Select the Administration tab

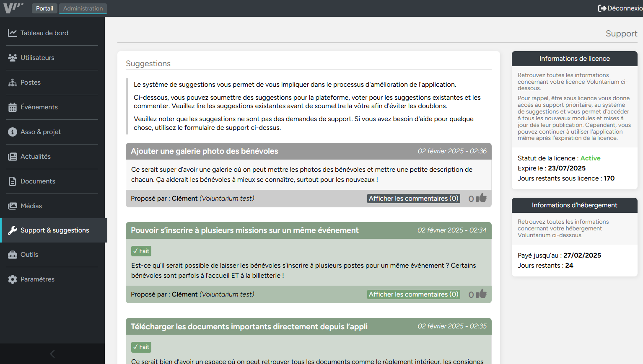[83, 8]
